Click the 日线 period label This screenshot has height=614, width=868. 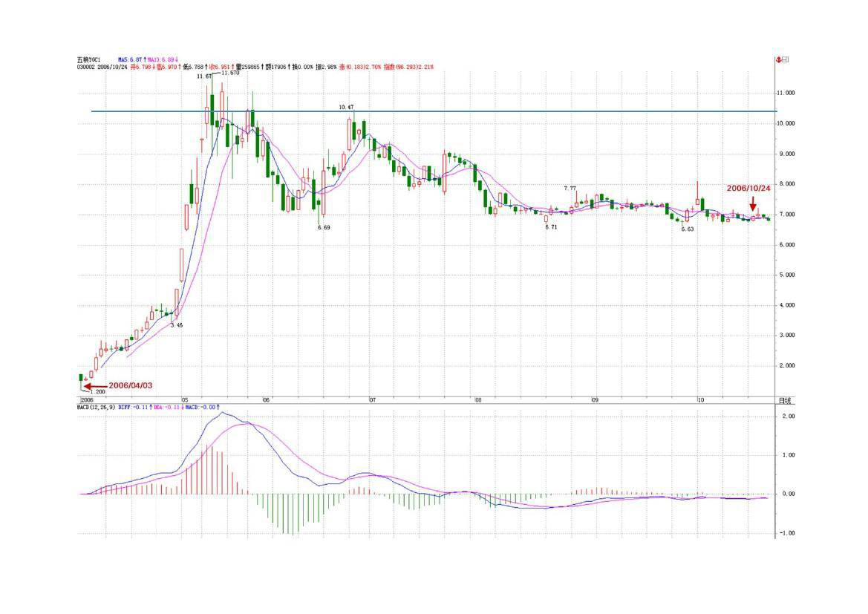784,400
